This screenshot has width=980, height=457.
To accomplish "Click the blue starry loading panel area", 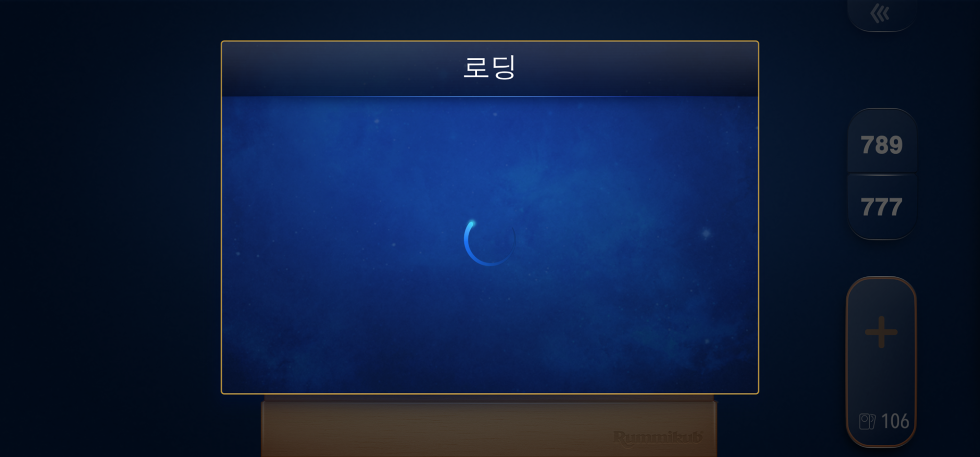I will (490, 244).
